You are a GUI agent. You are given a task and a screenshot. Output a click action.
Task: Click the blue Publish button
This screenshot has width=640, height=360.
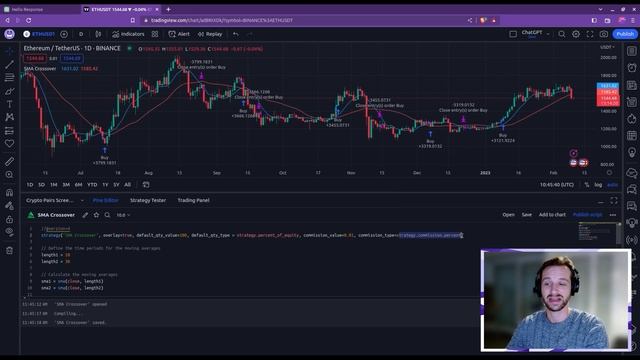tap(625, 34)
